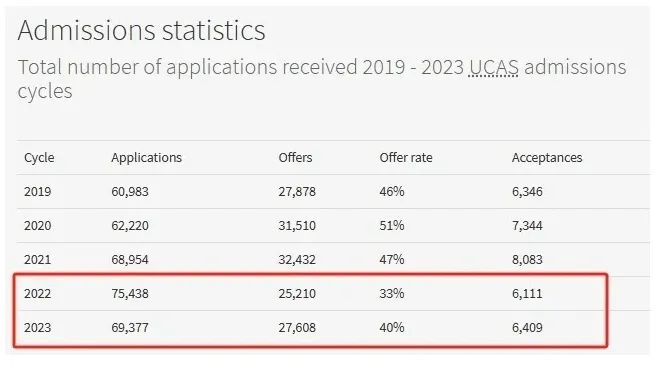Click the 33% offer rate cell
655x367 pixels.
pyautogui.click(x=392, y=294)
